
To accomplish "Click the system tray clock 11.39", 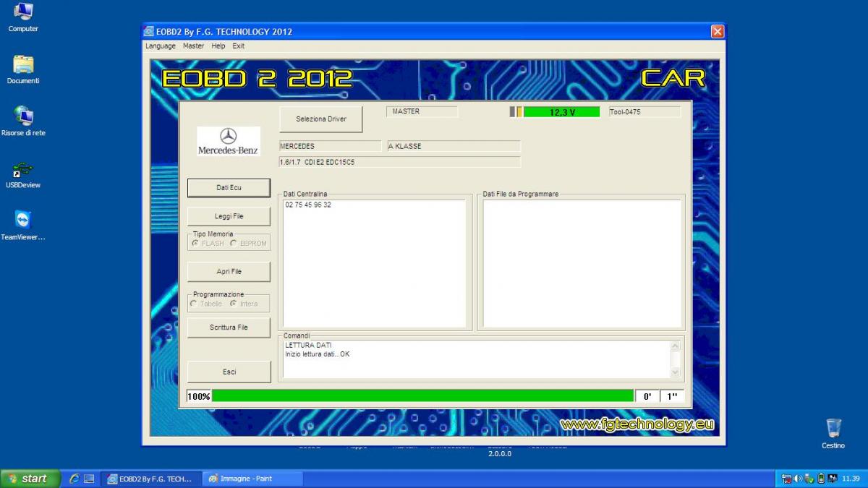I will pos(850,479).
